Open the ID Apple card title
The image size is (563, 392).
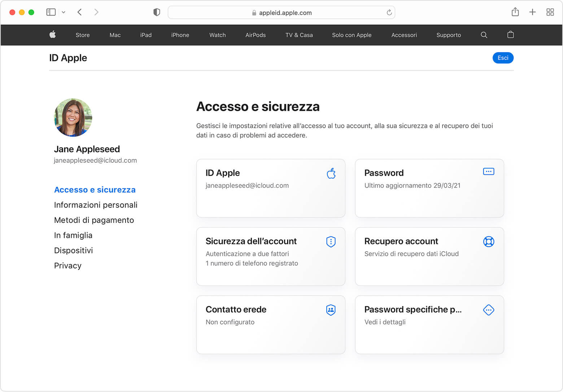(x=223, y=173)
